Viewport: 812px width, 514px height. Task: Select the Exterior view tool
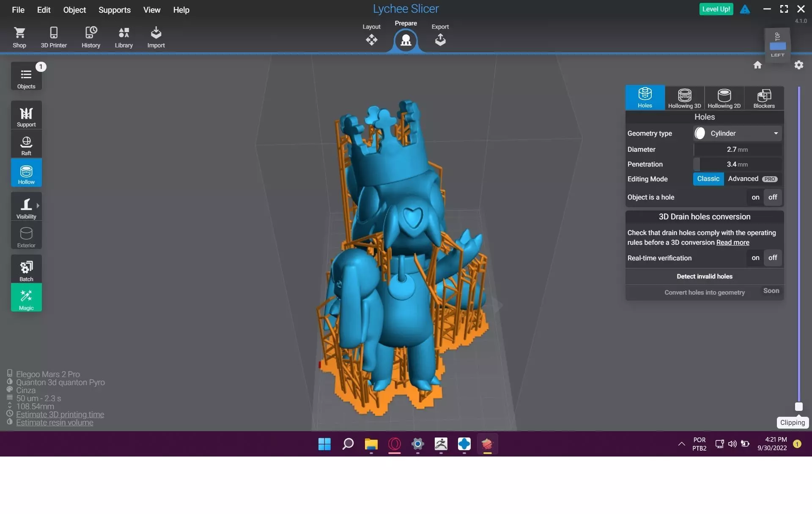click(x=26, y=235)
